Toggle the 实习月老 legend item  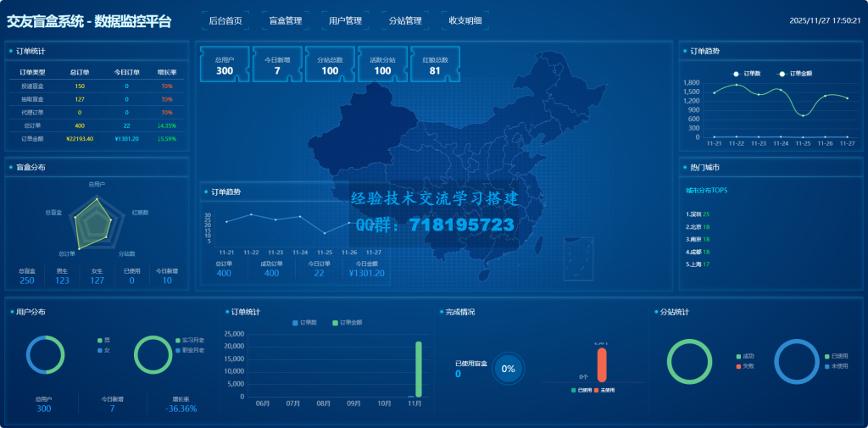[x=190, y=340]
